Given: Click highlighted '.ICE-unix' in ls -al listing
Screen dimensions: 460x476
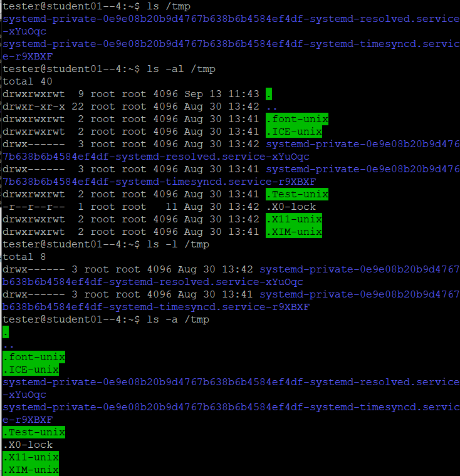Looking at the screenshot, I should click(294, 132).
